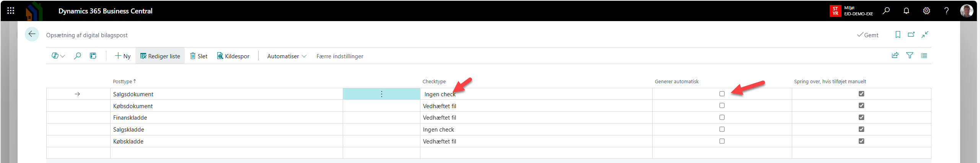Bookmark this page with the bookmark icon
This screenshot has height=163, width=980.
[x=898, y=35]
